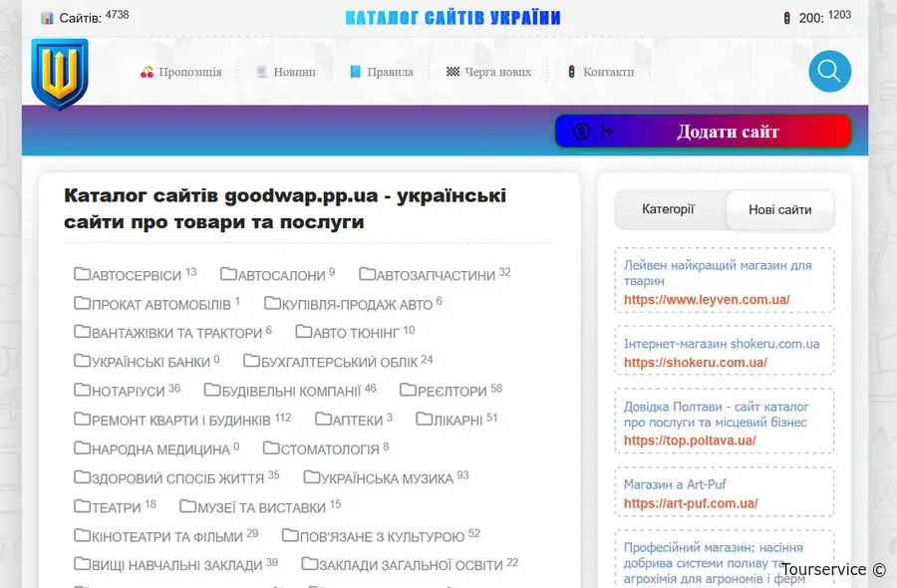Open link https://shokeru.com.ua/

(x=695, y=363)
